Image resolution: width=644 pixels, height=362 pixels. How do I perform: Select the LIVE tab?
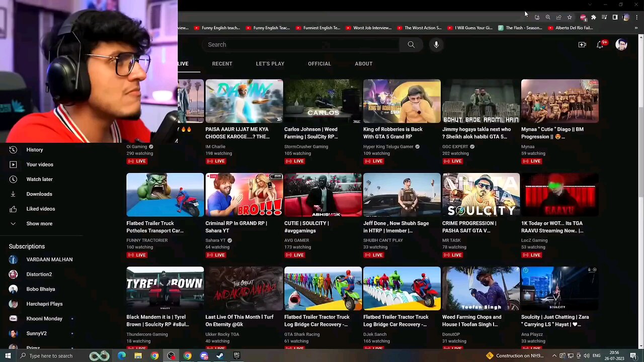click(183, 64)
